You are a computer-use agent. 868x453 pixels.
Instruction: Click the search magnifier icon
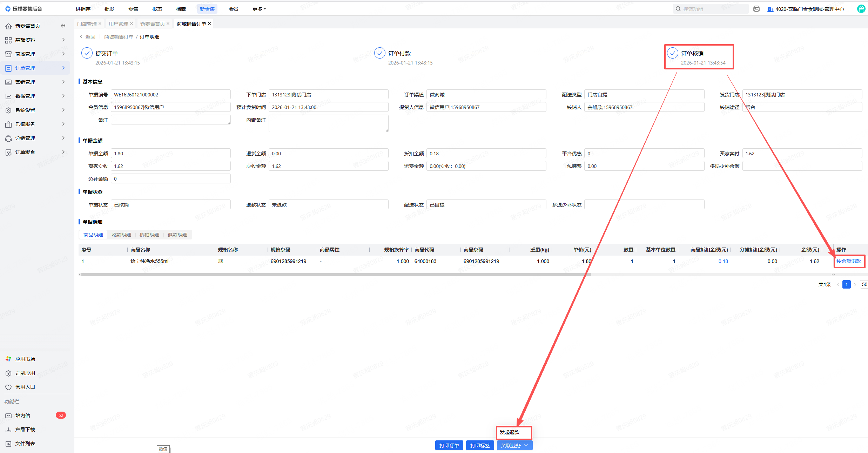click(x=678, y=9)
